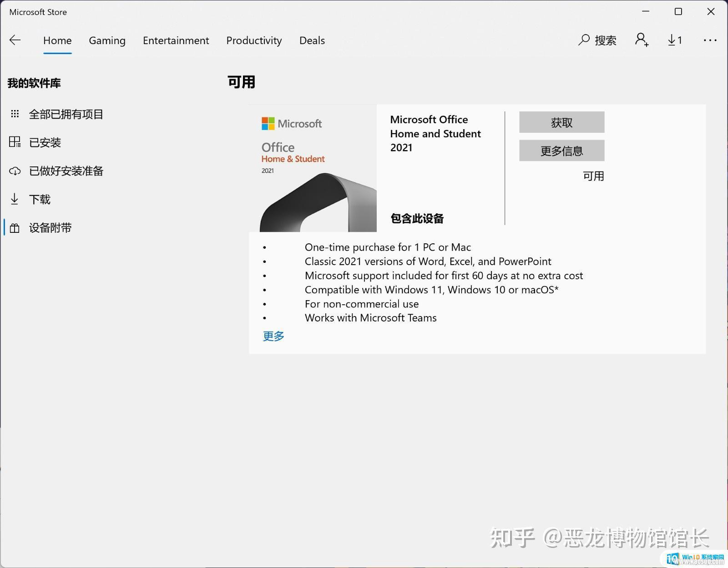The height and width of the screenshot is (568, 728).
Task: Click the download arrow icon beside 下载
Action: tap(15, 199)
